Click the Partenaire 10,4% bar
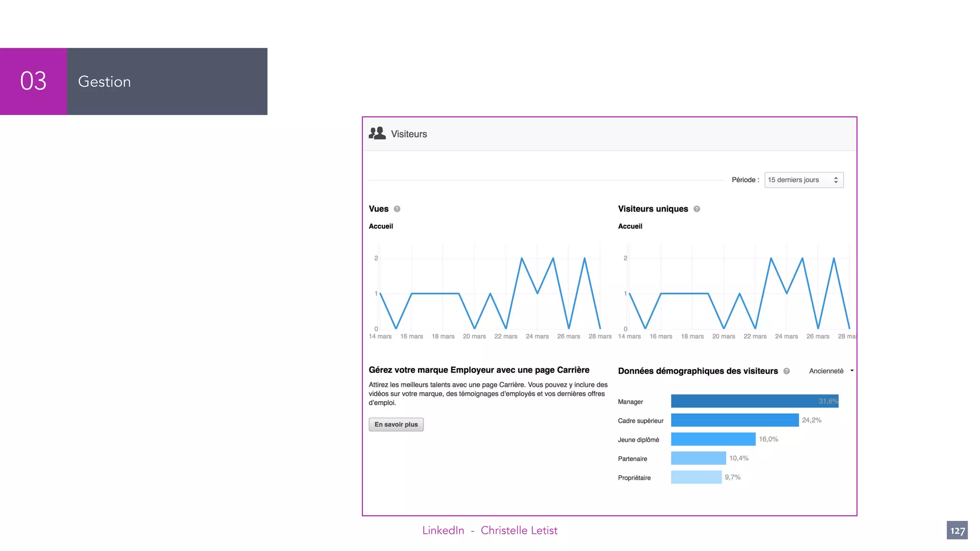The width and height of the screenshot is (980, 551). (x=698, y=458)
